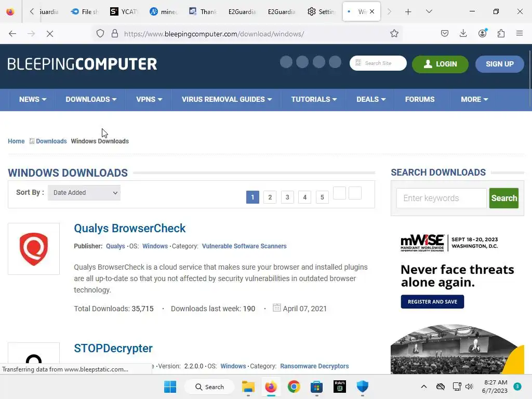Click the BleepingComputer logo

[x=82, y=64]
